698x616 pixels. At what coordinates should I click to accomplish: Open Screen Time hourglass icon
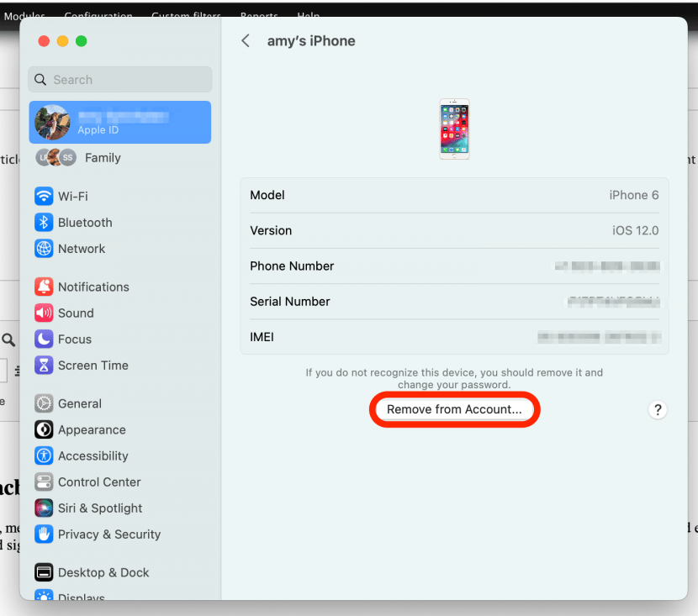tap(44, 366)
